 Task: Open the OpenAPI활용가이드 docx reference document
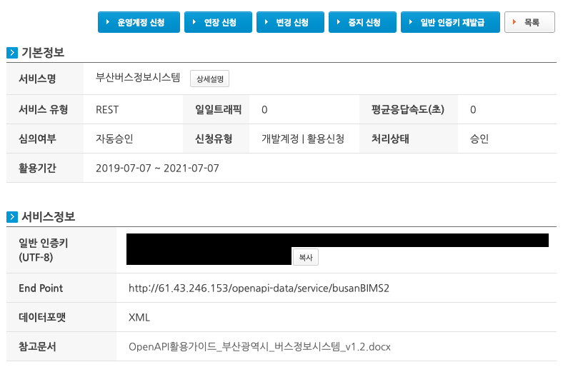(x=259, y=347)
